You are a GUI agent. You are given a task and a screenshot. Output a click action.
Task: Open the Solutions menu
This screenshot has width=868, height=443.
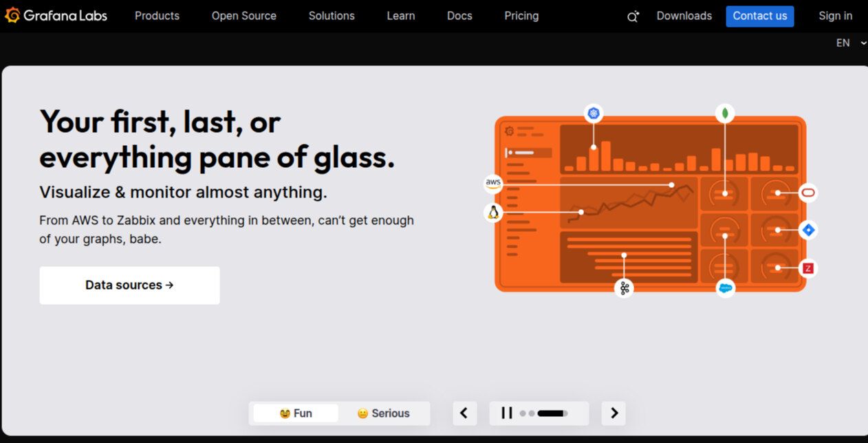pos(332,16)
